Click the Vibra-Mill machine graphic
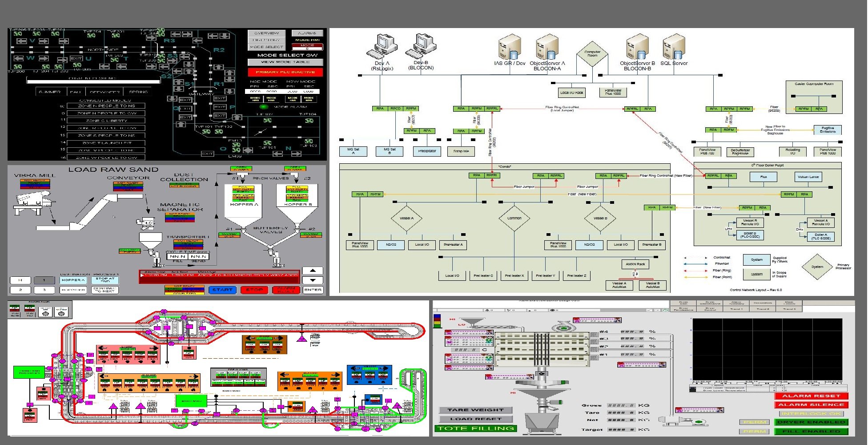 pos(34,200)
